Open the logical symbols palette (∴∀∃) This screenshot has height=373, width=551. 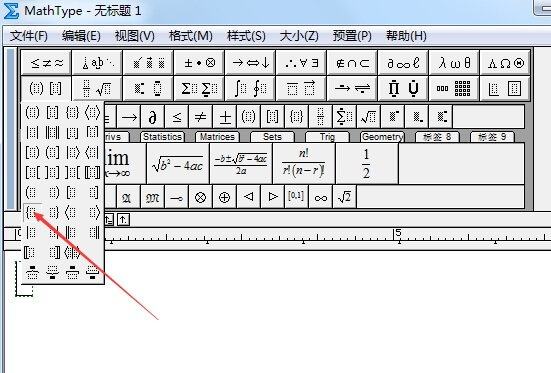301,63
